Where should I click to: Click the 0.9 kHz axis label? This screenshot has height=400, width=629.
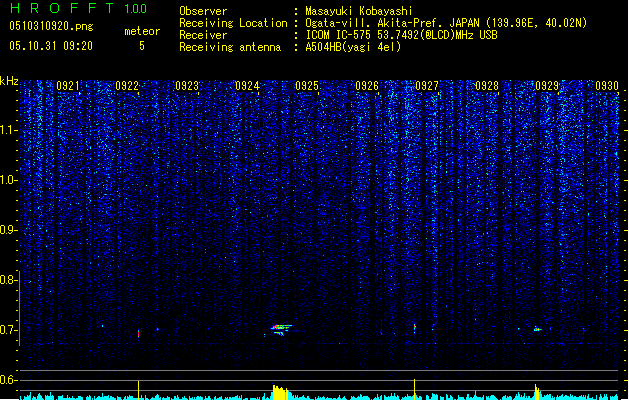[x=9, y=230]
